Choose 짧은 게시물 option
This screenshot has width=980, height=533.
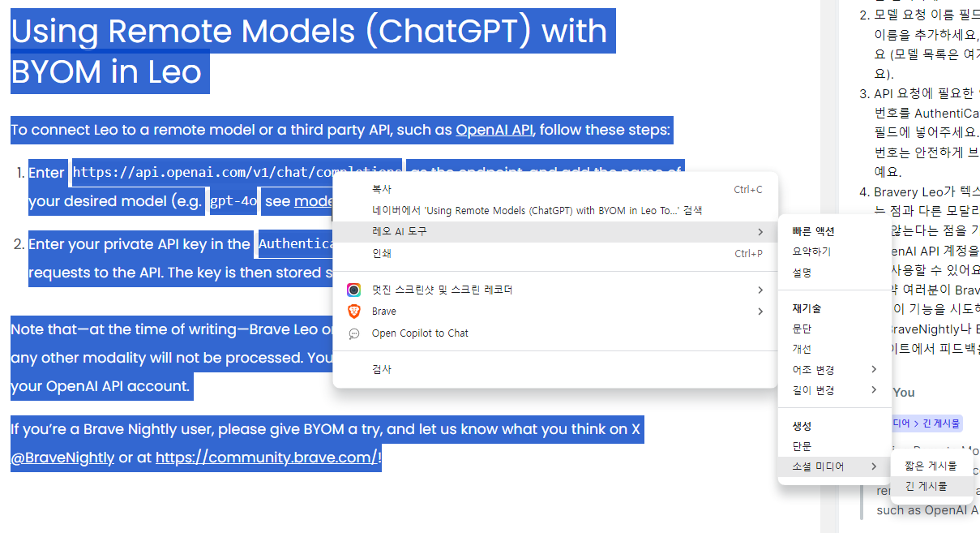click(x=931, y=466)
